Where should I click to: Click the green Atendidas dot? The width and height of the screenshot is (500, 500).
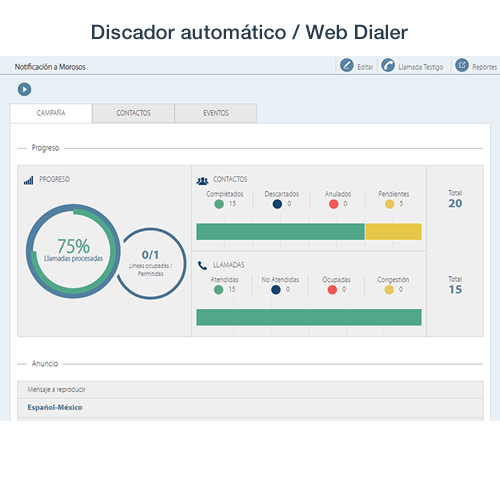point(218,290)
